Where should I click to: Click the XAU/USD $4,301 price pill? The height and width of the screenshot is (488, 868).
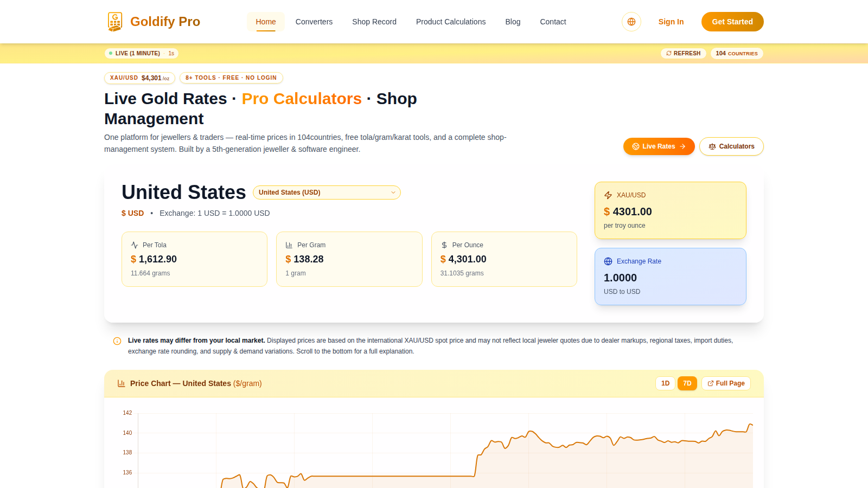pyautogui.click(x=139, y=78)
